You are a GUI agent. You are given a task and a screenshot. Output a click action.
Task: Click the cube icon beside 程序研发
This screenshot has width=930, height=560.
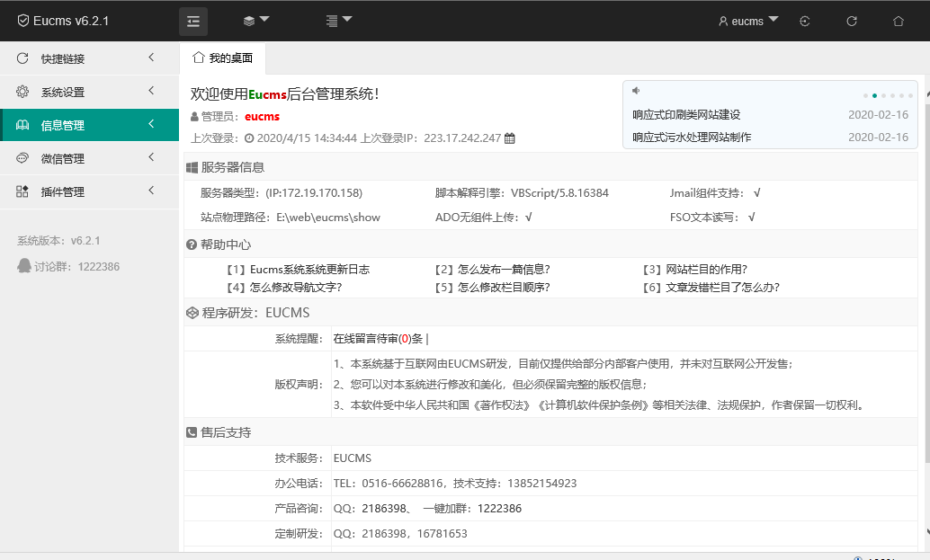[192, 313]
